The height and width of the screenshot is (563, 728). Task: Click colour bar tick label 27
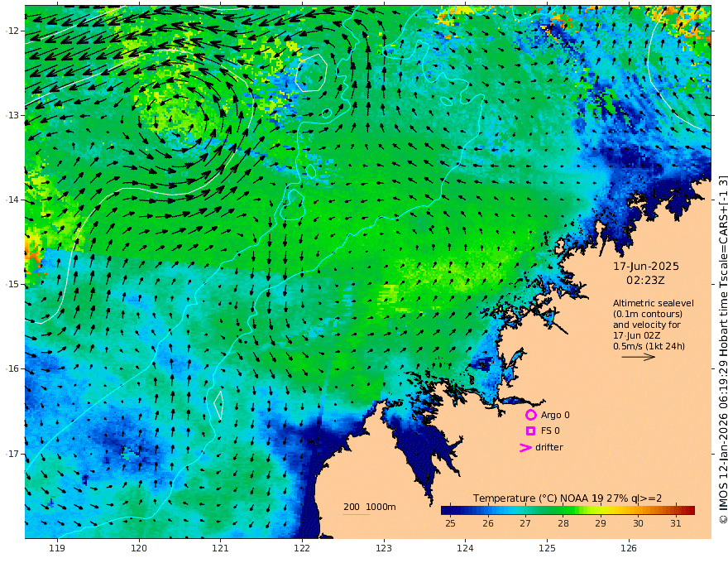point(525,523)
